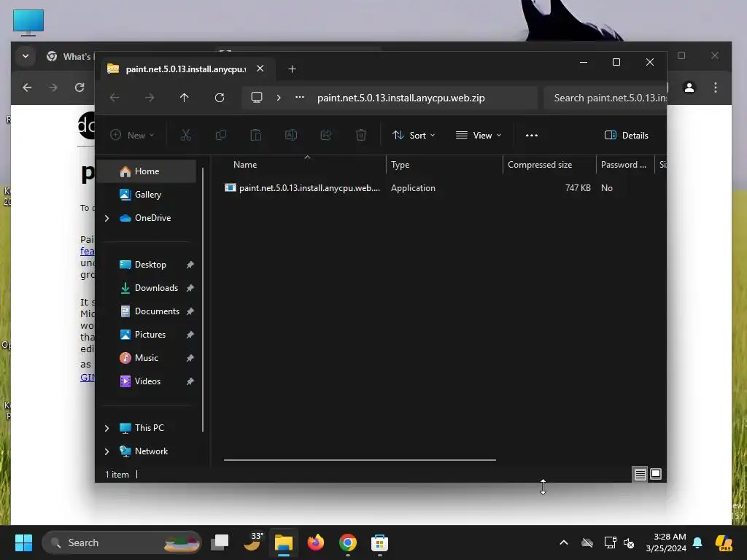The width and height of the screenshot is (747, 560).
Task: Click Chrome's back arrow button
Action: 27,87
